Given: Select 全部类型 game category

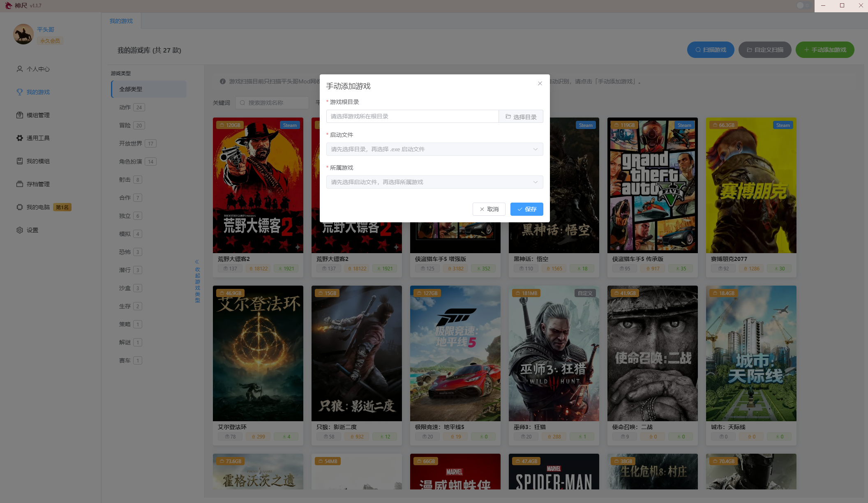Looking at the screenshot, I should (149, 89).
